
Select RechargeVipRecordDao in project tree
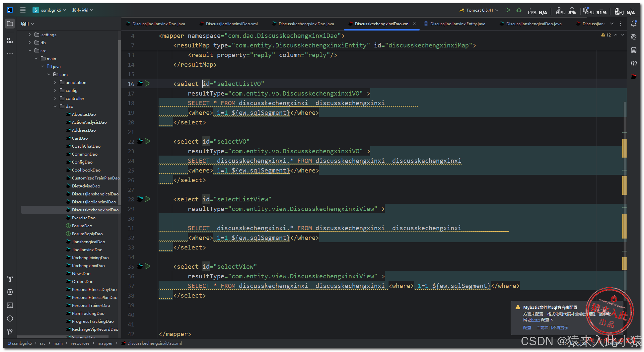(95, 329)
